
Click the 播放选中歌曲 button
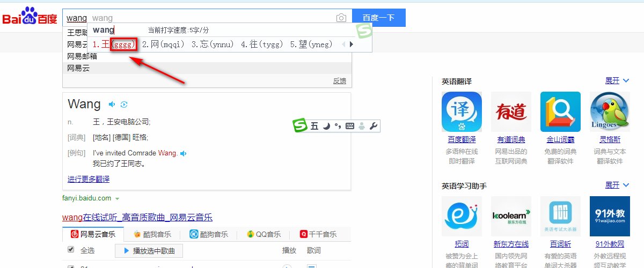pos(149,250)
